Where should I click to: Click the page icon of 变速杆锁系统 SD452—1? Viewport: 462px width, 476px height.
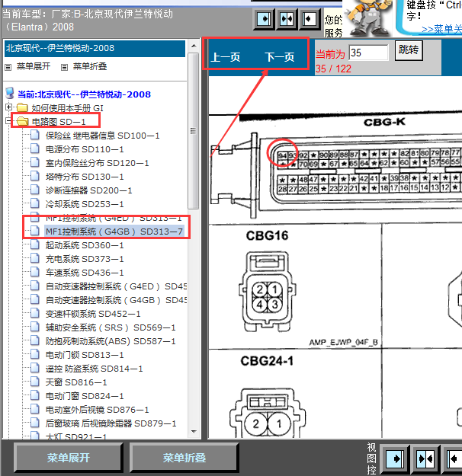[x=35, y=313]
